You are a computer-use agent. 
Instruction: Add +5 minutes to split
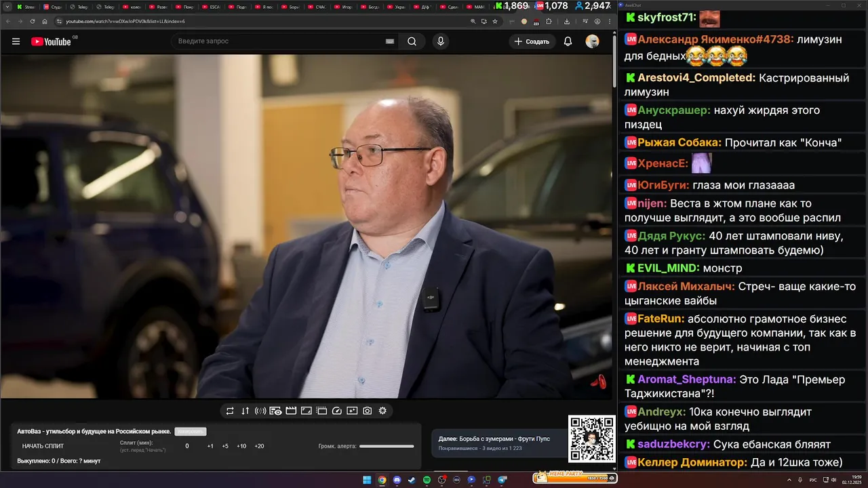coord(225,446)
